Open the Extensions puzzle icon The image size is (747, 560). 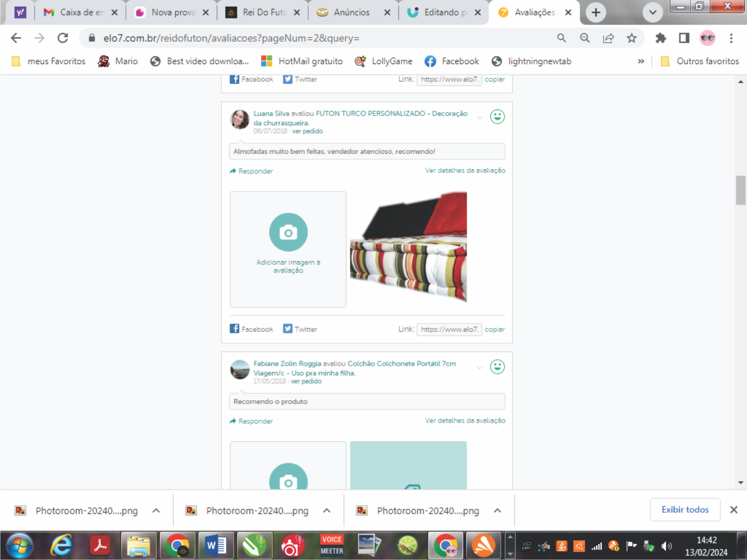[x=661, y=38]
